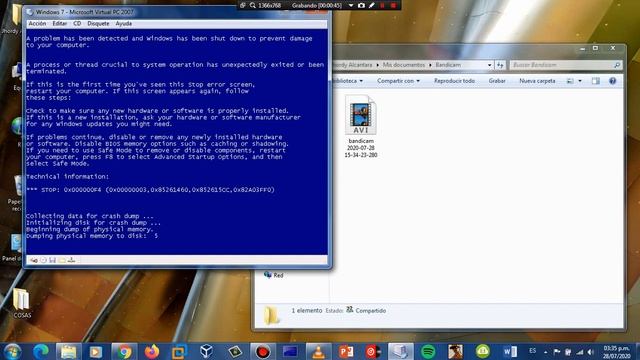
Task: Maximize the Explorer window
Action: pos(596,48)
